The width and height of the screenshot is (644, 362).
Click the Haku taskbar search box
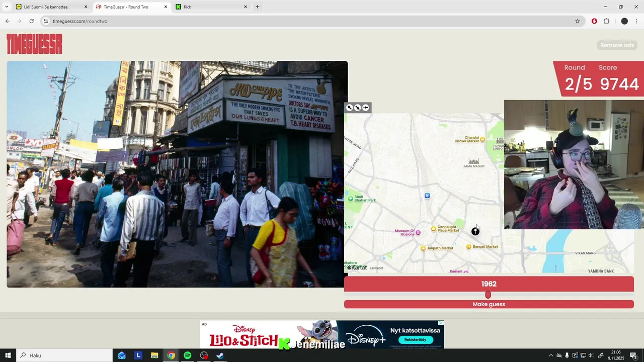(64, 355)
